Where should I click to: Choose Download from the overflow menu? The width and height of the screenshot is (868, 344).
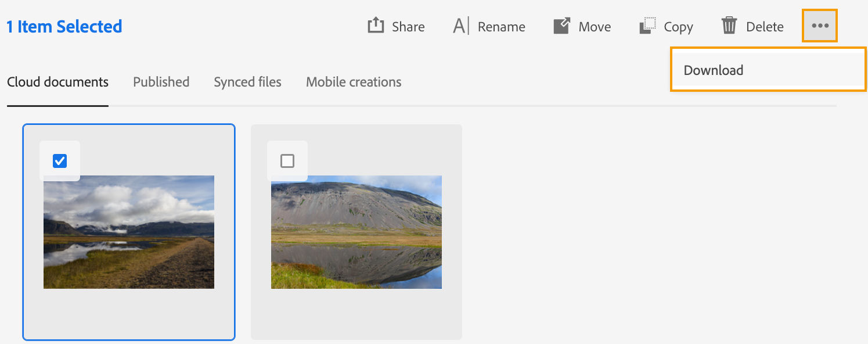pyautogui.click(x=714, y=69)
